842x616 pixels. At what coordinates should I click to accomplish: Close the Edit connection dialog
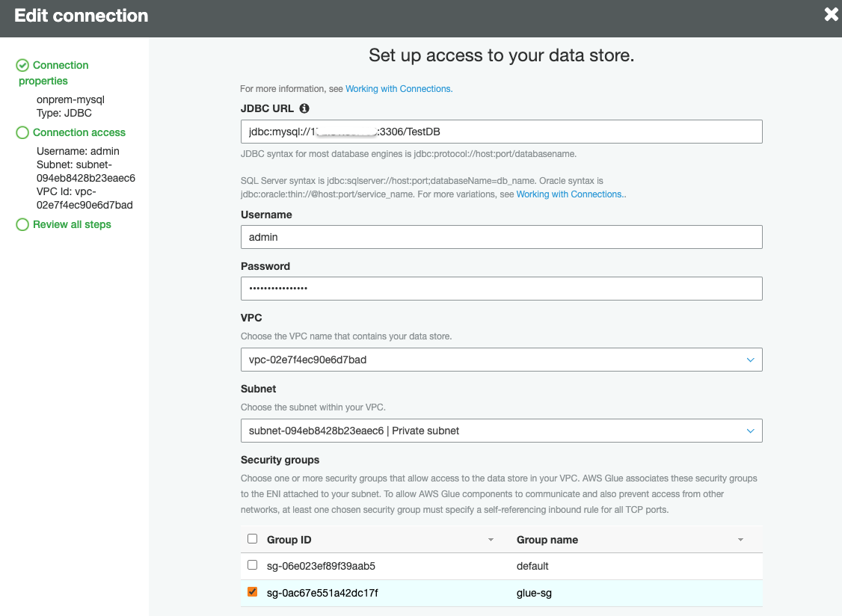[831, 14]
